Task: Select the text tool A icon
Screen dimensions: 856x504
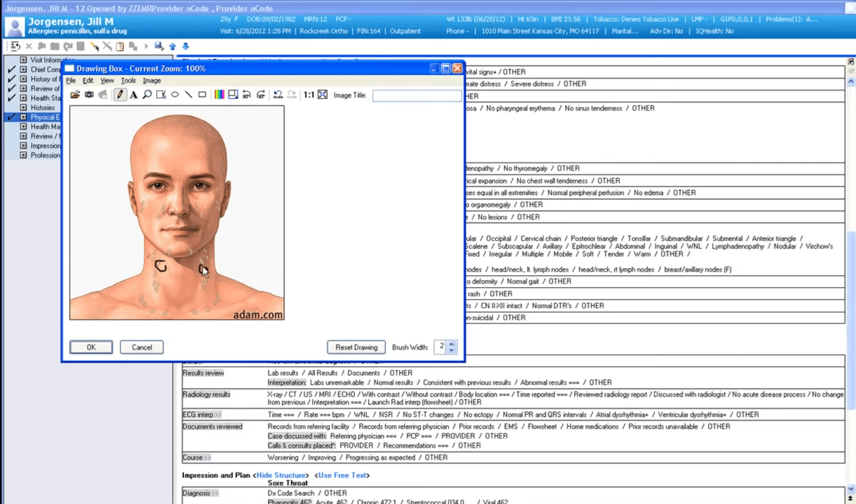Action: coord(134,95)
